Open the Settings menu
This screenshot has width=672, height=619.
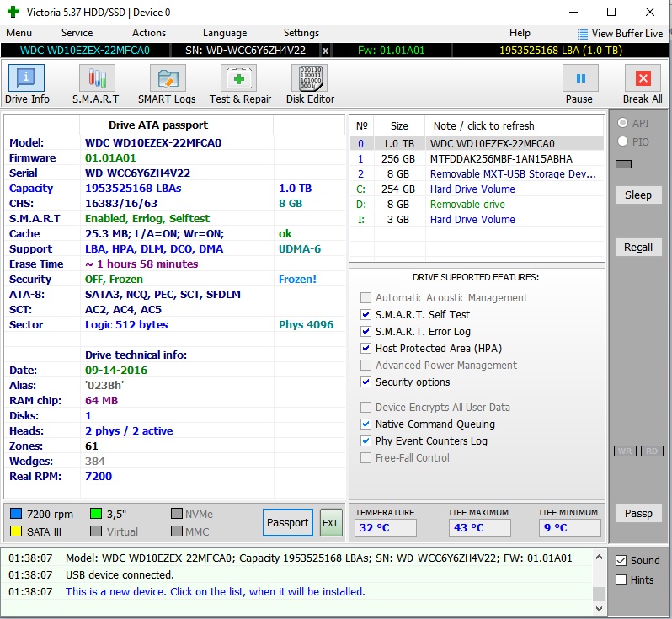click(301, 33)
